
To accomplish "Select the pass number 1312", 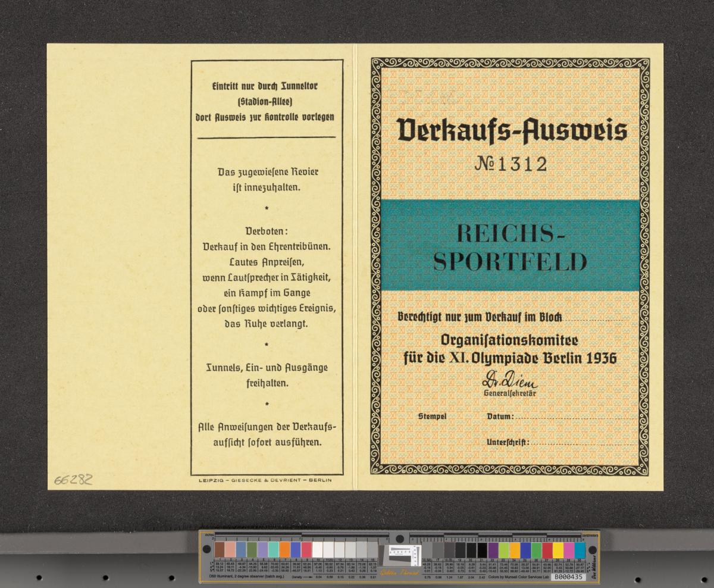I will [511, 164].
